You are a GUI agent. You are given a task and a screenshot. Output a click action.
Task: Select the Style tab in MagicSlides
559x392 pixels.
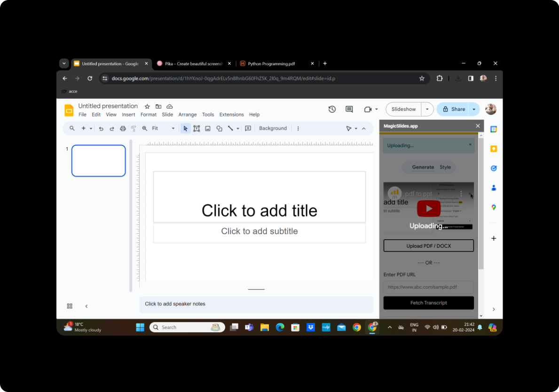point(445,167)
